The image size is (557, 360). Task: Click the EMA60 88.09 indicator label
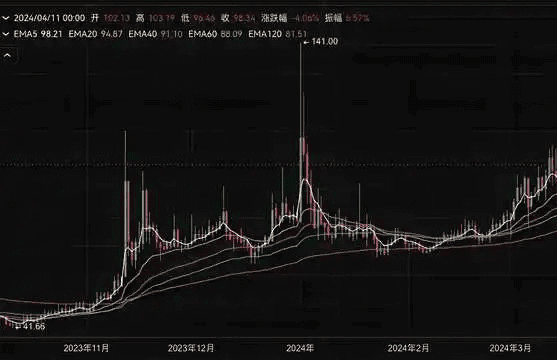[215, 34]
